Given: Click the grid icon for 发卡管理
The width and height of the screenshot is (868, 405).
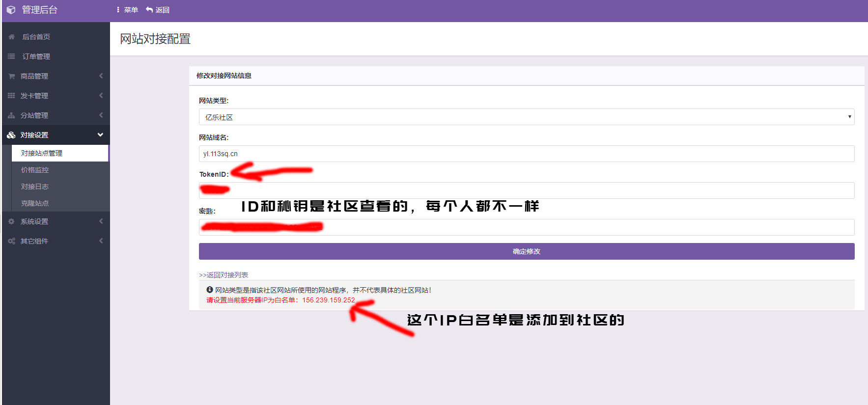Looking at the screenshot, I should pos(11,96).
